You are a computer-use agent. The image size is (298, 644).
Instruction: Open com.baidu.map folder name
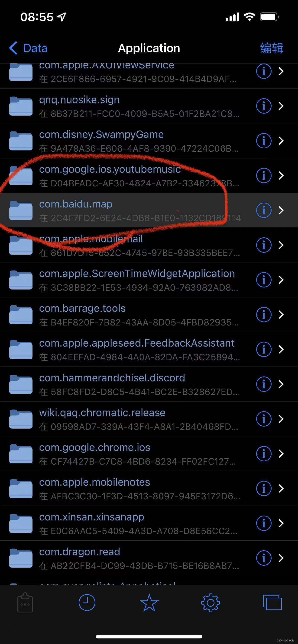(76, 204)
